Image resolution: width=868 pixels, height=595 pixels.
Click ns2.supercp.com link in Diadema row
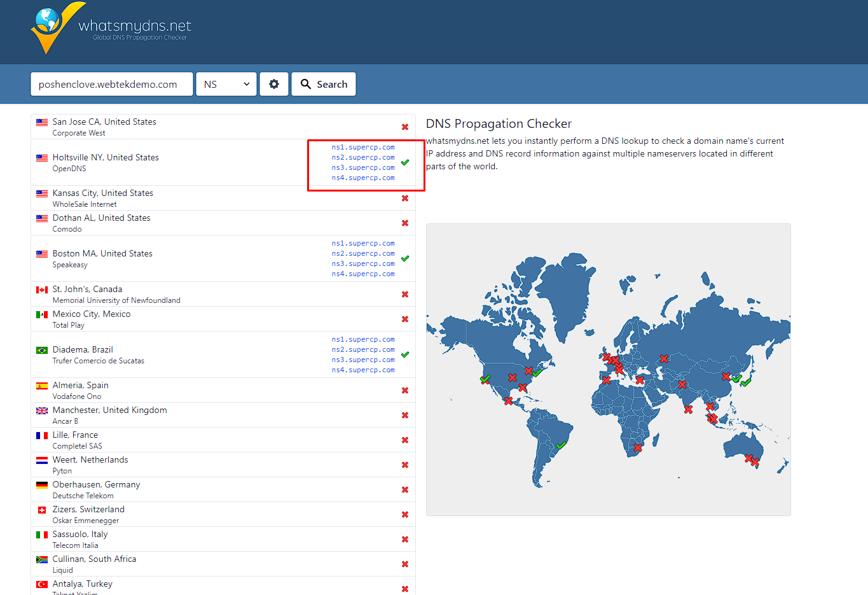pos(363,349)
